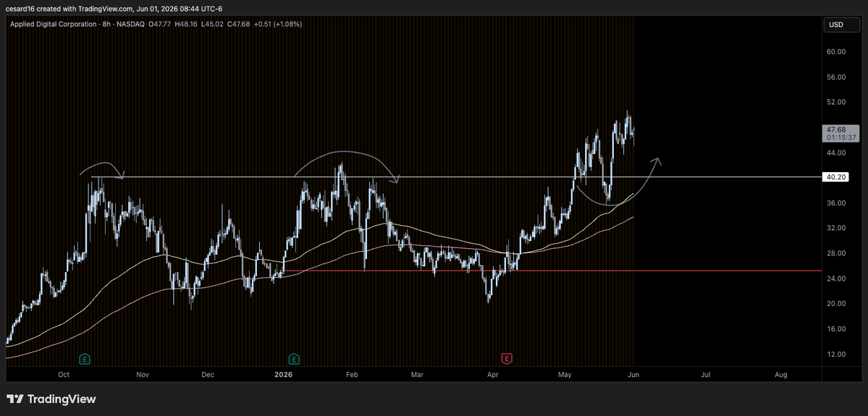Click the 32.00 price axis label
Screen dimensions: 868x416
836,228
